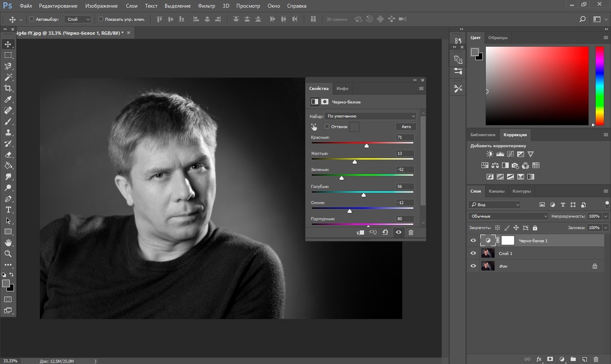Select the Pen tool
The height and width of the screenshot is (364, 611).
tap(8, 199)
